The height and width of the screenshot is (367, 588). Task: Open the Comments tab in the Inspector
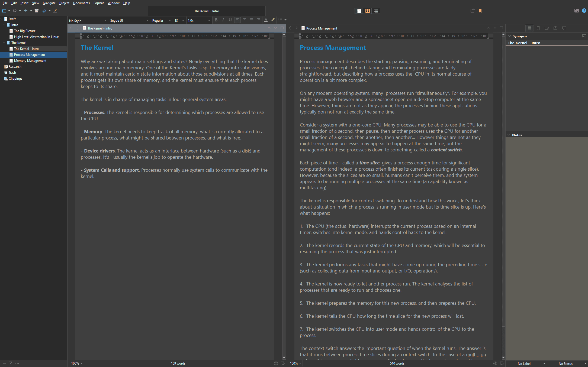564,28
